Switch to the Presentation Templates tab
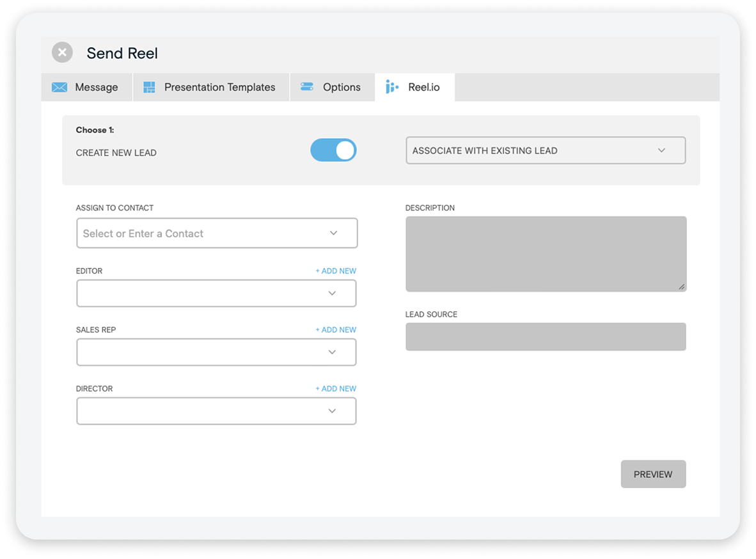The image size is (756, 559). [219, 88]
